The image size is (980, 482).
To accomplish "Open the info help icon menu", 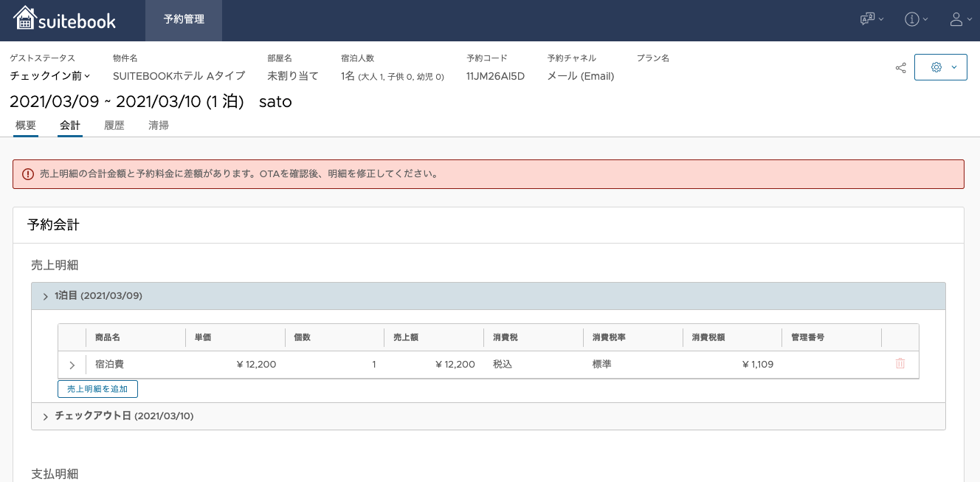I will coord(916,20).
